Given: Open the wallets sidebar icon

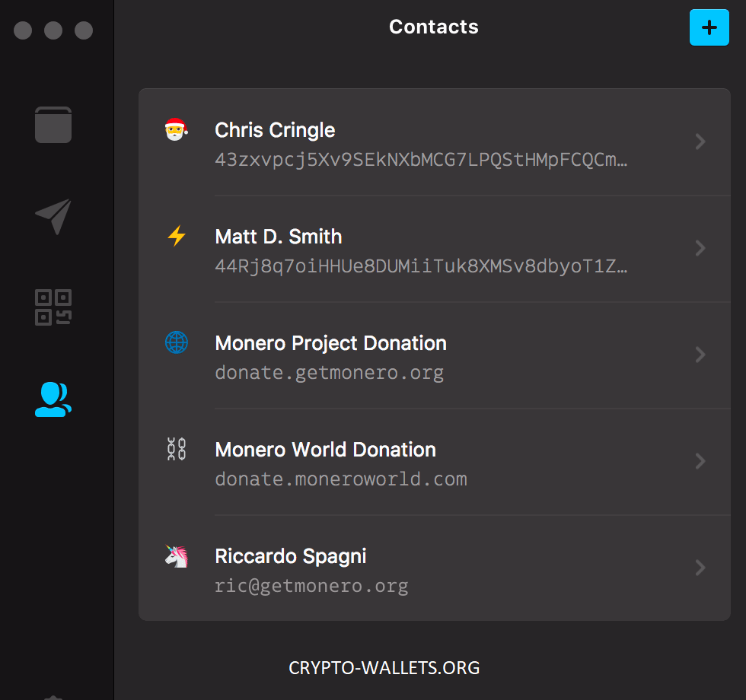Looking at the screenshot, I should [x=53, y=125].
